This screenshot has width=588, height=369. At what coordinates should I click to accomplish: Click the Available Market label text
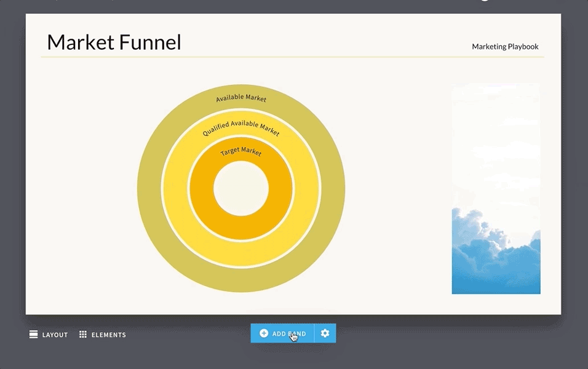[241, 98]
